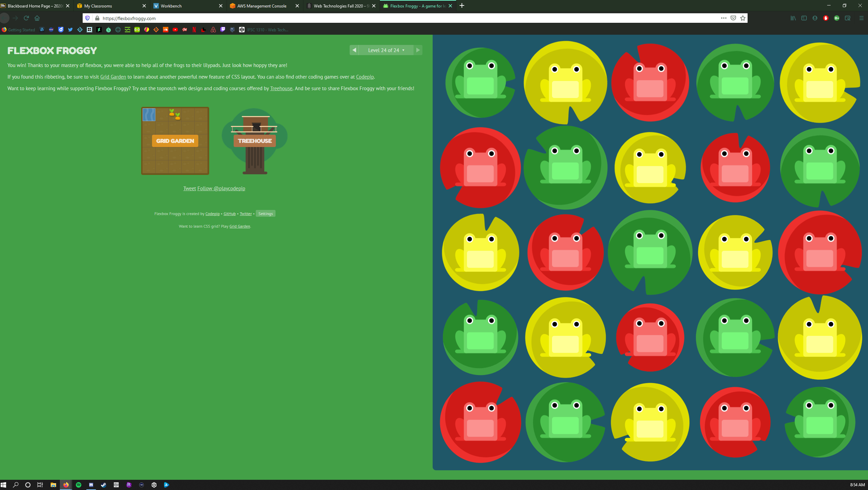Open a new browser tab

462,6
